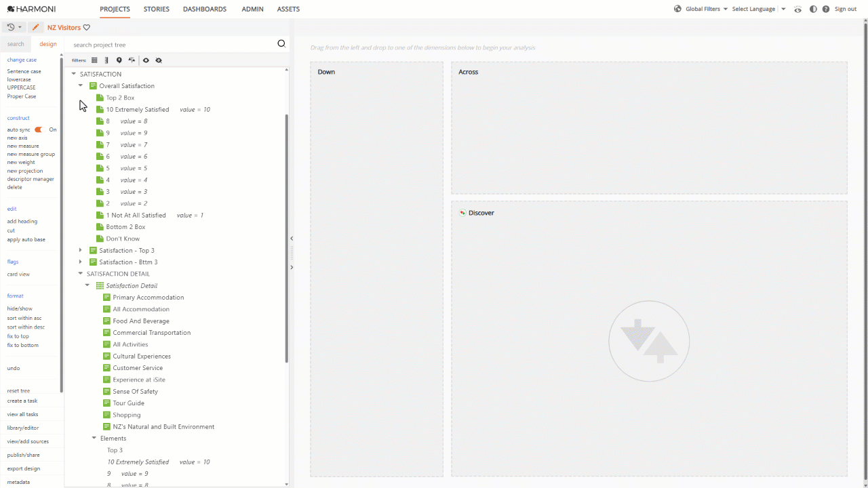
Task: Click in the search project tree field
Action: coord(173,45)
